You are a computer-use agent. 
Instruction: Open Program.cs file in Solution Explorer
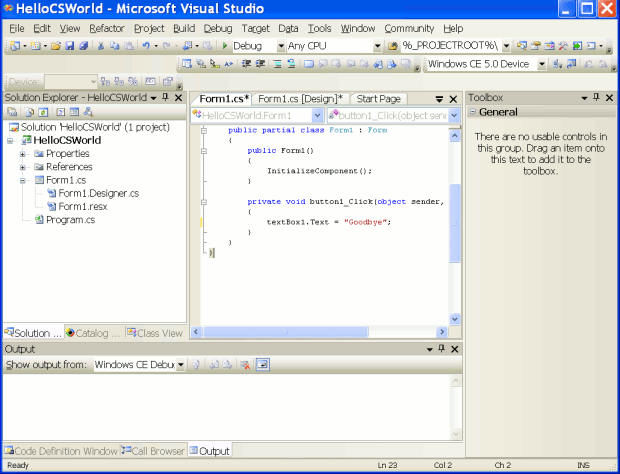(70, 219)
